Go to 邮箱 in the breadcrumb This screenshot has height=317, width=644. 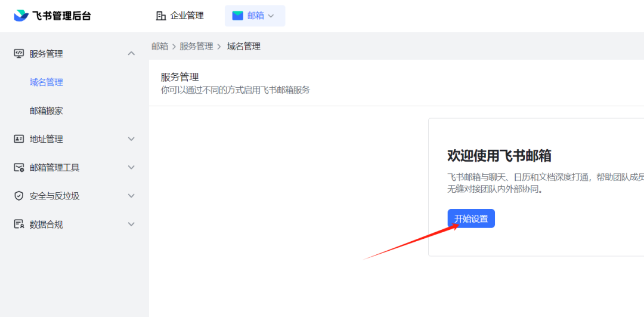pyautogui.click(x=160, y=47)
